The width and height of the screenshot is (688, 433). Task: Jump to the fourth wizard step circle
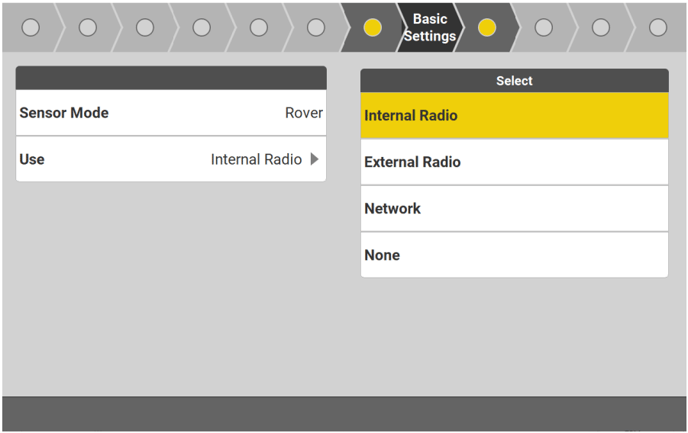pos(202,28)
